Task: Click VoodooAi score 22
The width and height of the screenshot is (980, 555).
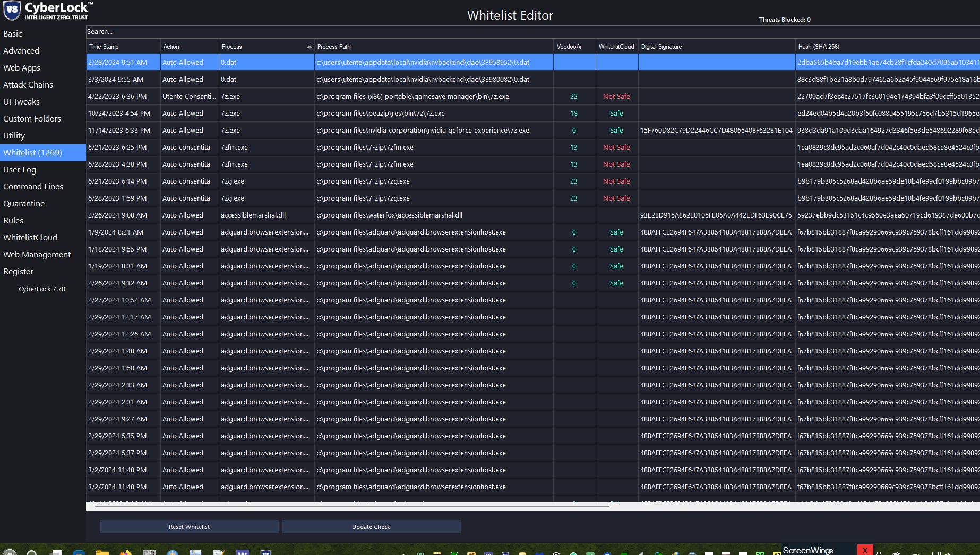Action: click(574, 96)
